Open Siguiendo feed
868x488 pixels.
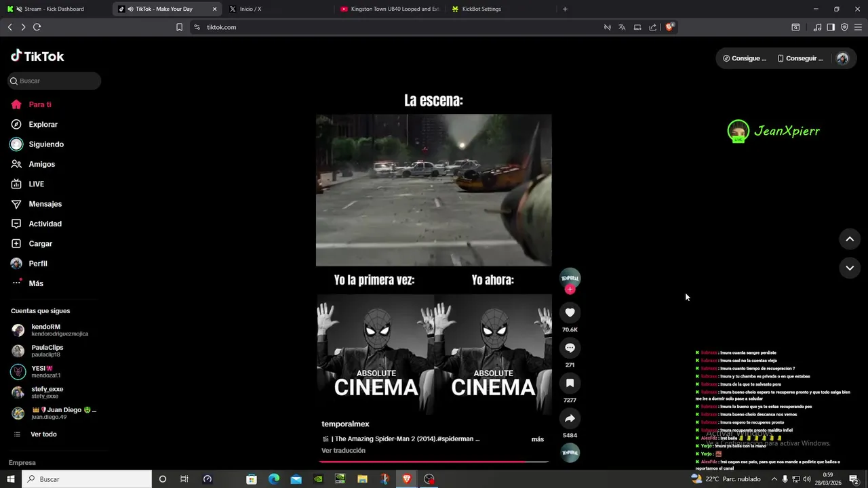[x=37, y=144]
